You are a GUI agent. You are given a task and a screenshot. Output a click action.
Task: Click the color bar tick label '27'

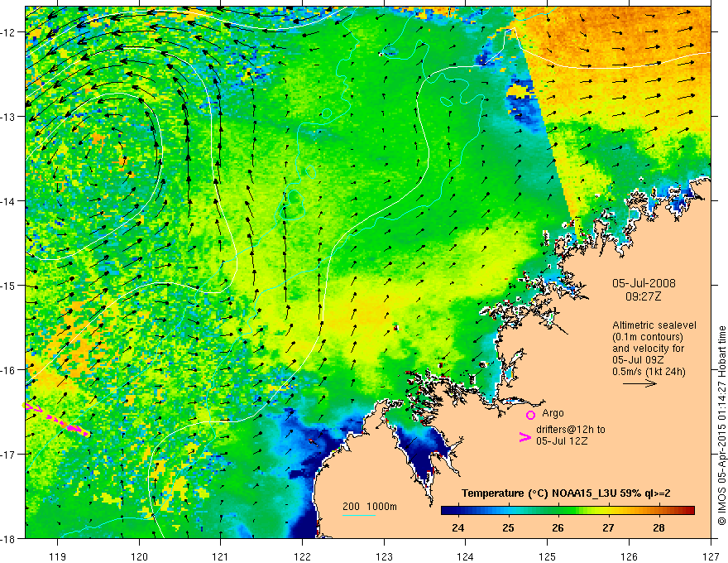pyautogui.click(x=608, y=527)
